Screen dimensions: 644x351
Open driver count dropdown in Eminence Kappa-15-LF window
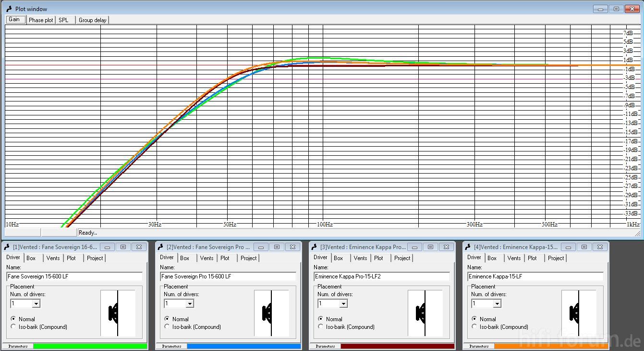click(497, 304)
